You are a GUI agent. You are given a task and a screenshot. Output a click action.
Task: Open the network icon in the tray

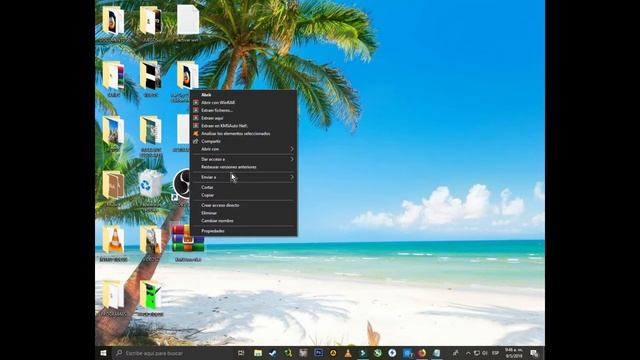[x=476, y=353]
